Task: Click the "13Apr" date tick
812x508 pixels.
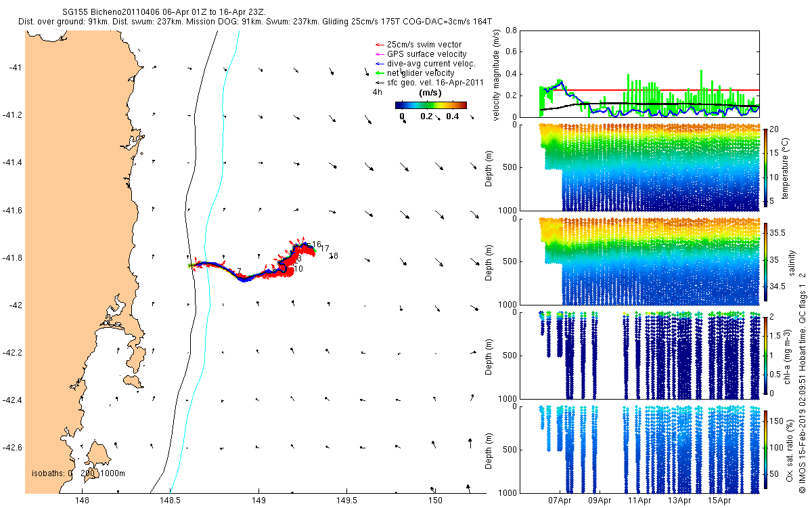Action: click(679, 501)
